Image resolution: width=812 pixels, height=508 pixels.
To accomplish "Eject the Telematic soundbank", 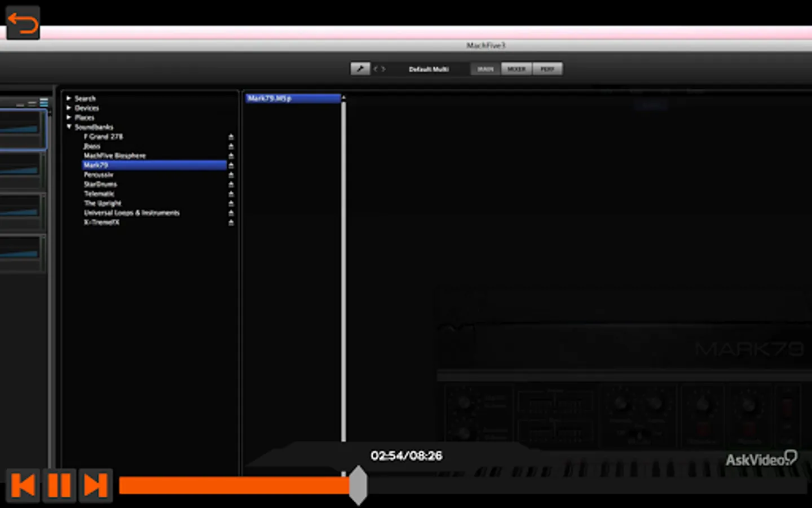I will 231,194.
